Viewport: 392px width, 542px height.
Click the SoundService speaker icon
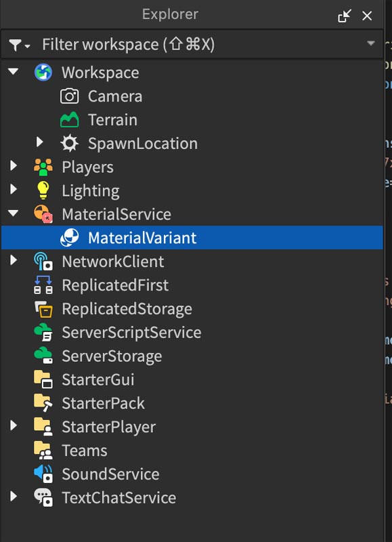click(43, 474)
